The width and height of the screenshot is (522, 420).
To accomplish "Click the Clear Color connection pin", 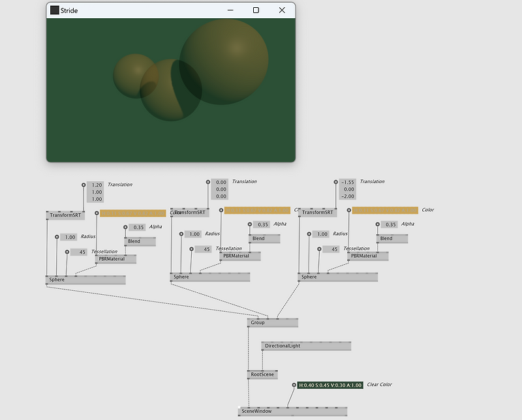I will (294, 385).
